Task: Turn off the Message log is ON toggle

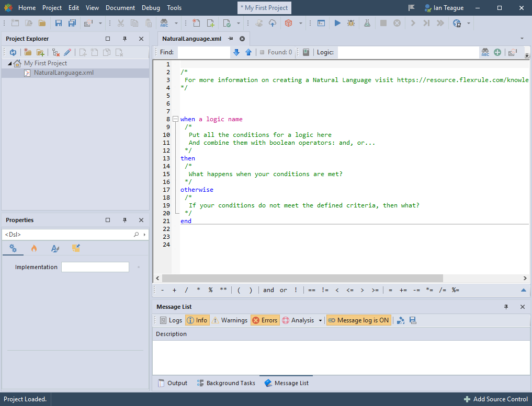Action: [x=359, y=320]
